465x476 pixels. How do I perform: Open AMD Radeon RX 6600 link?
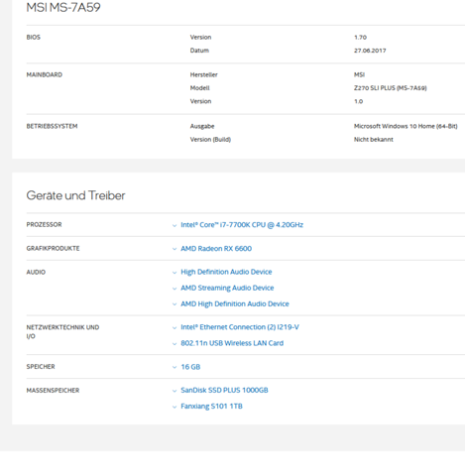216,248
